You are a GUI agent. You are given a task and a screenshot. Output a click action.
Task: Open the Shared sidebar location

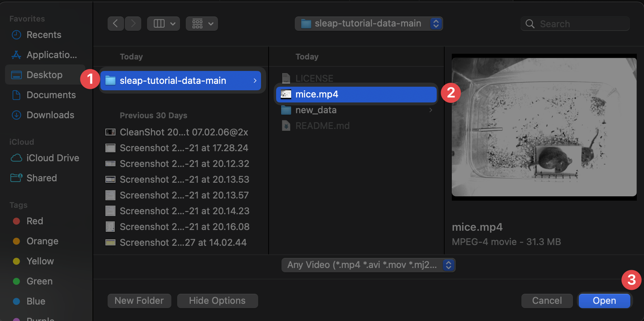pyautogui.click(x=42, y=178)
